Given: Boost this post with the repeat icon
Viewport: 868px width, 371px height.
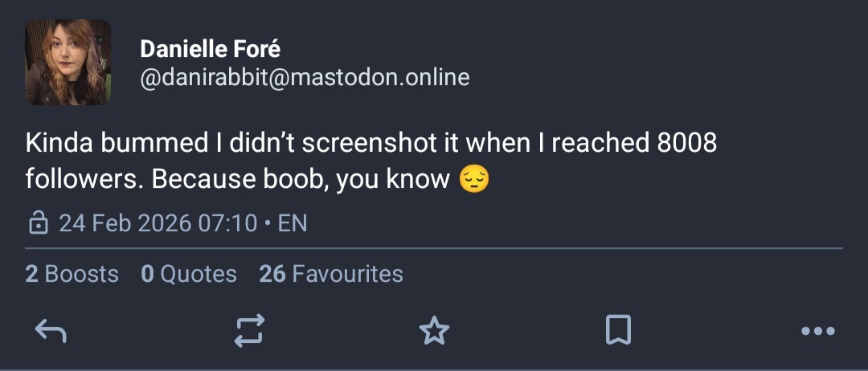Looking at the screenshot, I should pos(249,330).
